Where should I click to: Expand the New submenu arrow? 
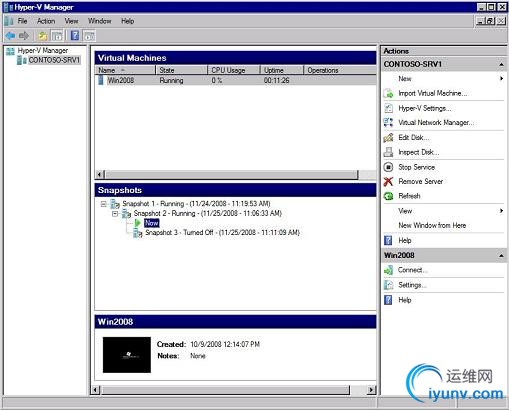(x=501, y=79)
